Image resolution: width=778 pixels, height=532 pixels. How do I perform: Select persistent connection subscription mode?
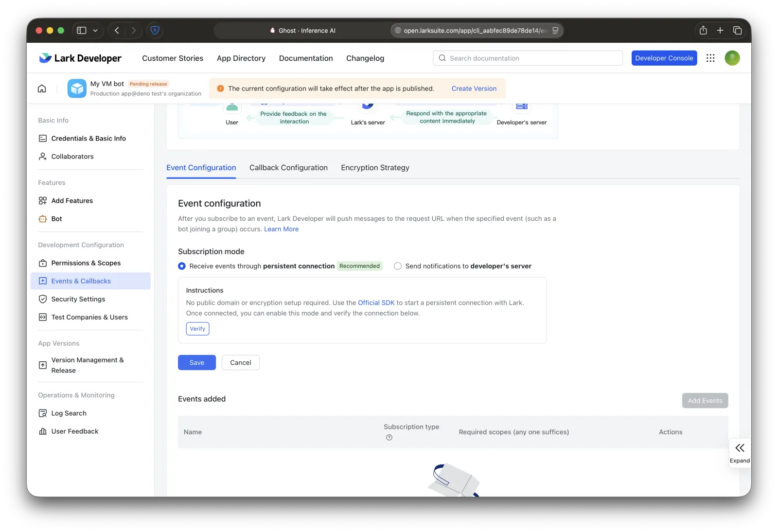[182, 266]
